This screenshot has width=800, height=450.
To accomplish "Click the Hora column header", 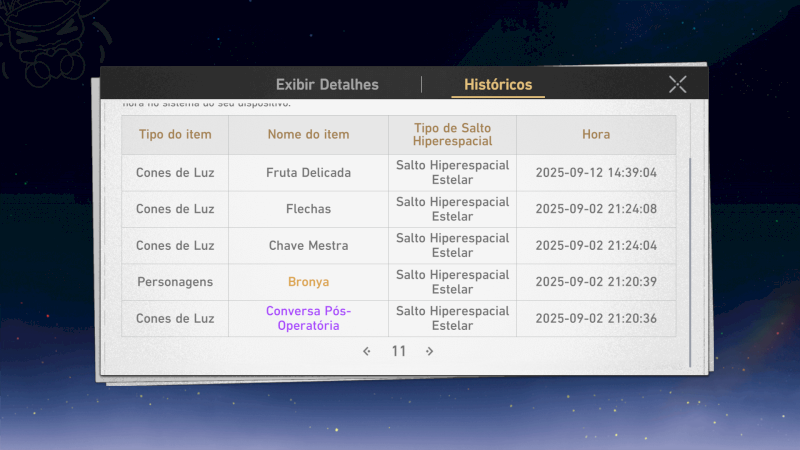I will tap(596, 134).
